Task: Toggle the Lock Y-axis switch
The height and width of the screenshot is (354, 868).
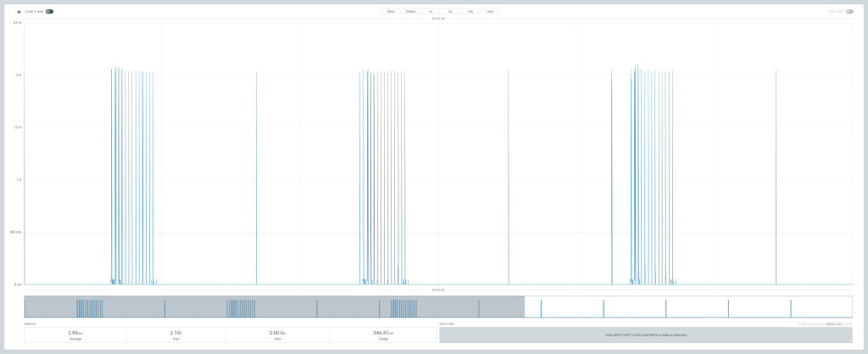Action: [x=49, y=12]
